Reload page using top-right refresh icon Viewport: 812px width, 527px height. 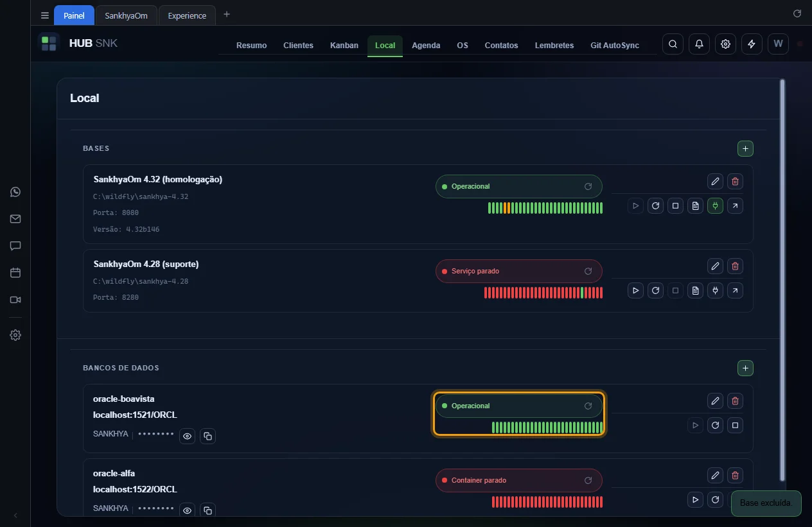coord(797,13)
